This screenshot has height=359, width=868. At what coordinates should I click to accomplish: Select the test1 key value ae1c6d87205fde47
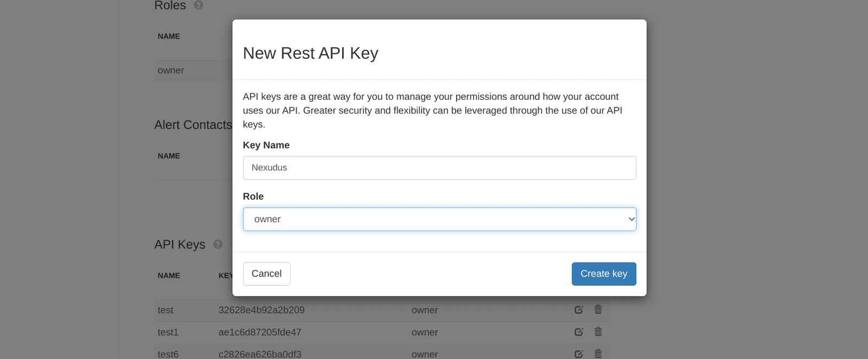(x=260, y=332)
